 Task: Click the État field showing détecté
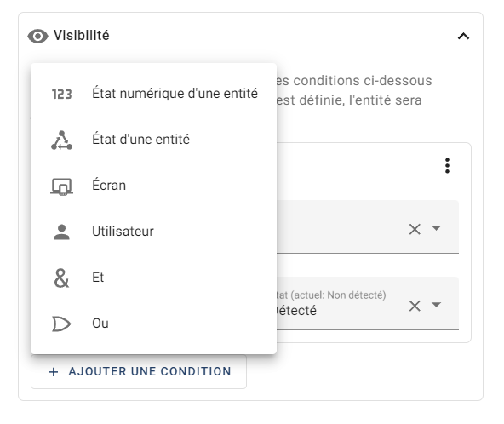point(367,303)
